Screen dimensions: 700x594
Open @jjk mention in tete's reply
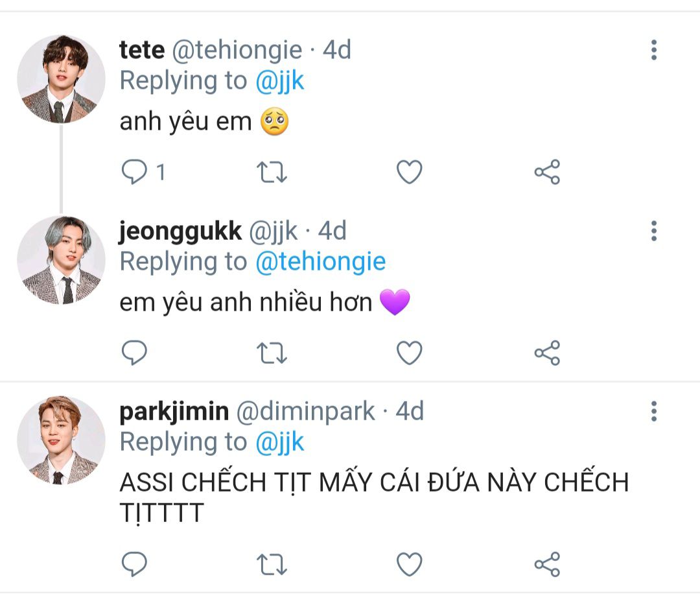point(279,81)
